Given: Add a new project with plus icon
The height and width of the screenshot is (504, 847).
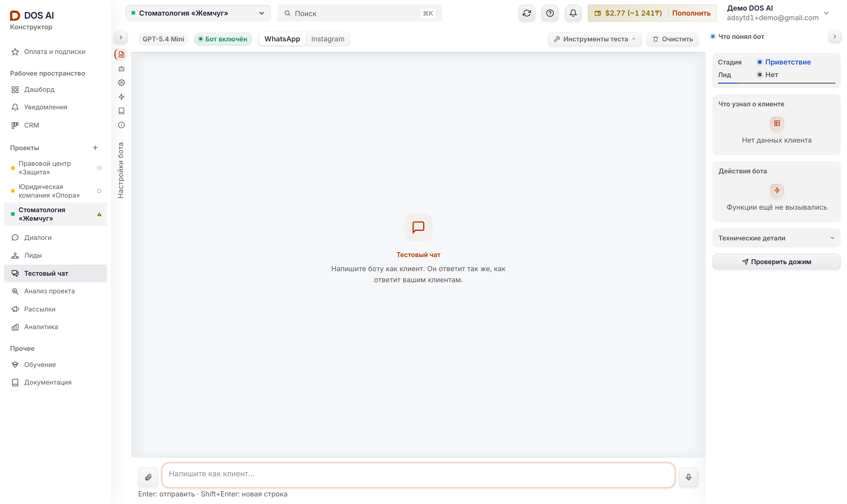Looking at the screenshot, I should [95, 148].
